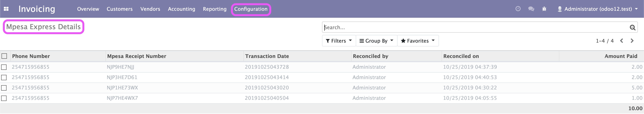Viewport: 644px width, 114px height.
Task: Expand the Filters dropdown
Action: (x=339, y=40)
